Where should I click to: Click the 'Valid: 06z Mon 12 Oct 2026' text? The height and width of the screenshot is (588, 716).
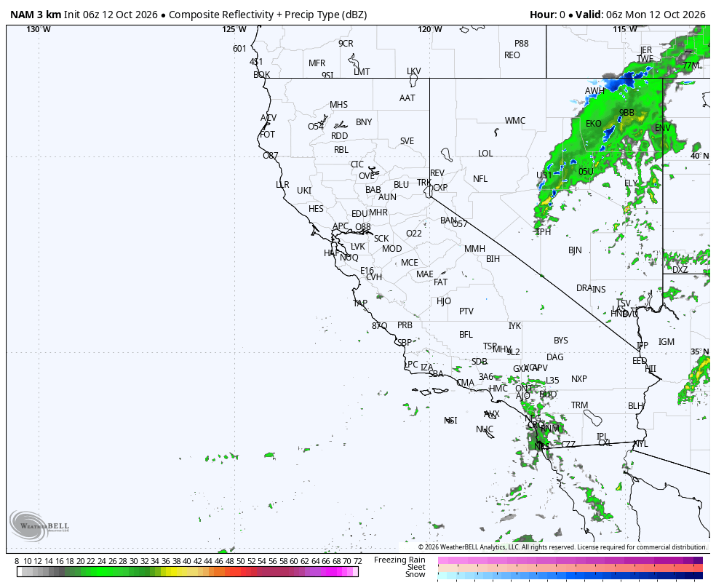pos(640,15)
